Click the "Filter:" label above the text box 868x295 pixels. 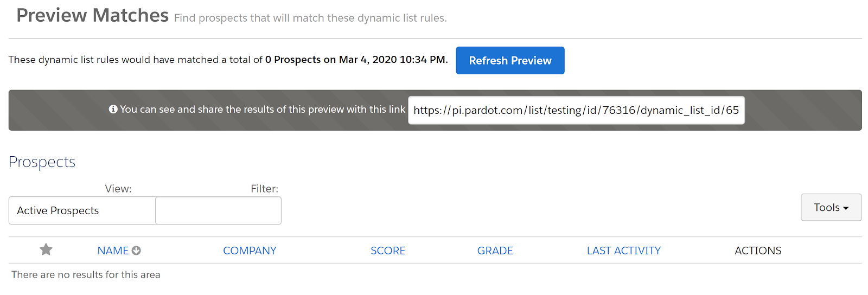pyautogui.click(x=264, y=189)
